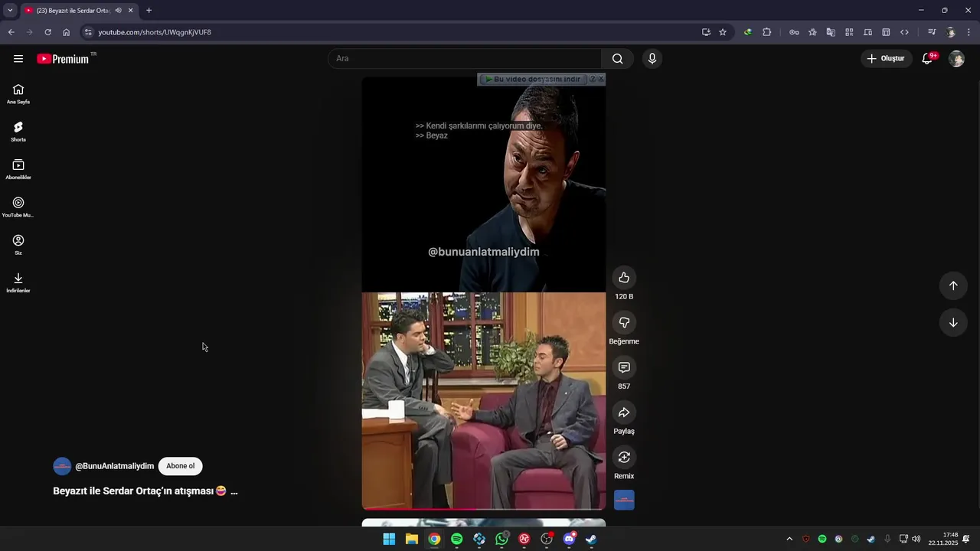
Task: Open File Explorer from taskbar
Action: click(x=412, y=540)
